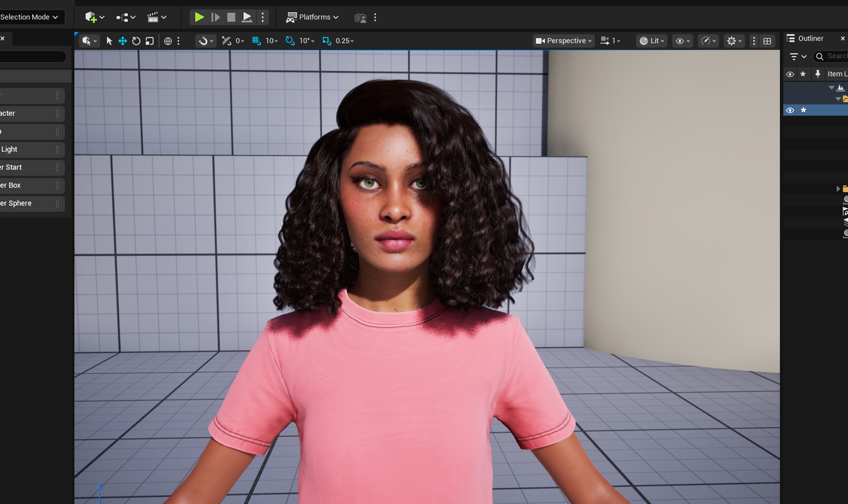This screenshot has width=848, height=504.
Task: Click the Item Label column header
Action: tap(837, 74)
